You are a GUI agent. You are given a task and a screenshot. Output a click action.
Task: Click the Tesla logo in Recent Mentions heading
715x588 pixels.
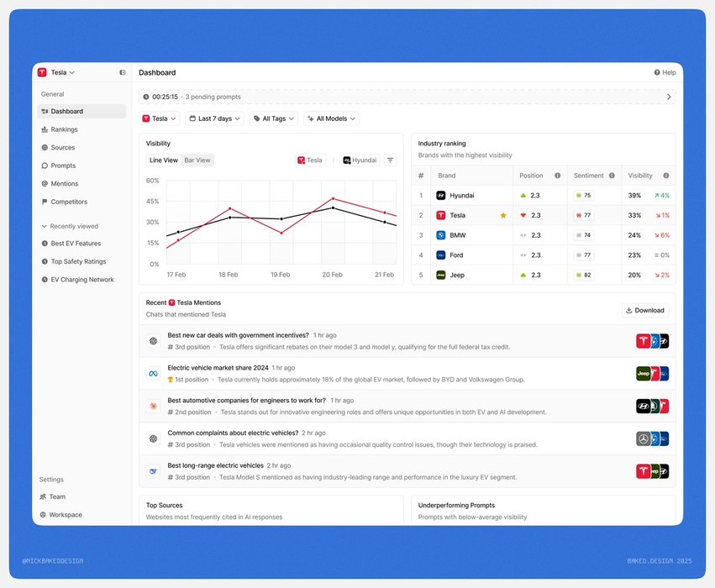click(x=172, y=302)
